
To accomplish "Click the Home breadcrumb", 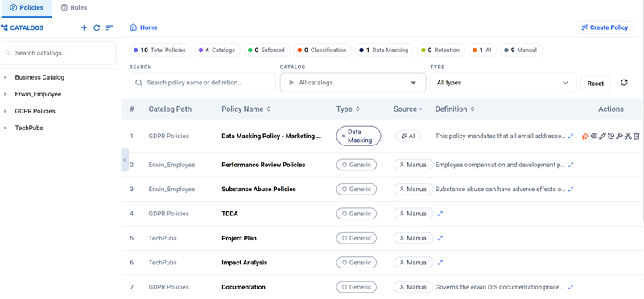I will pos(144,27).
